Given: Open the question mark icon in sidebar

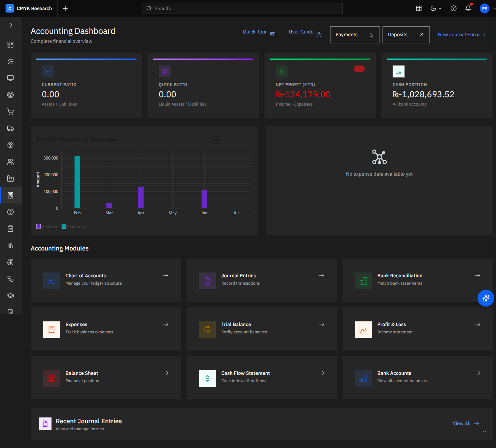Looking at the screenshot, I should point(10,212).
